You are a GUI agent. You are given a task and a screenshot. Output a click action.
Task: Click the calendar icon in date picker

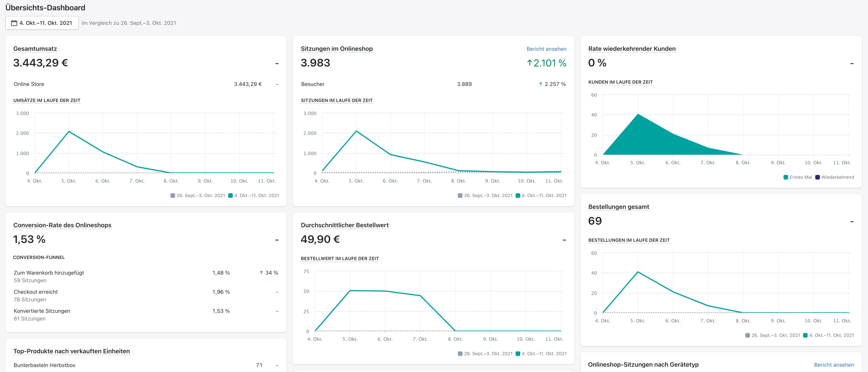pyautogui.click(x=14, y=23)
